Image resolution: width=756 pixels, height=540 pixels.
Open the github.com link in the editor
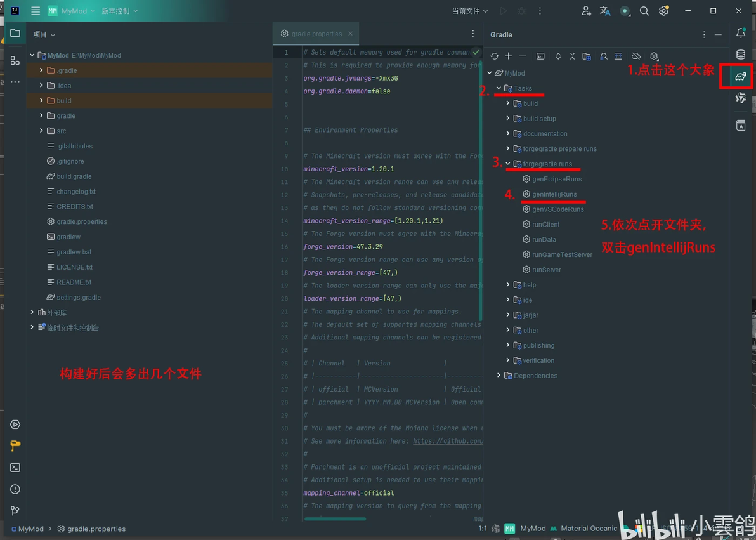[x=448, y=441]
